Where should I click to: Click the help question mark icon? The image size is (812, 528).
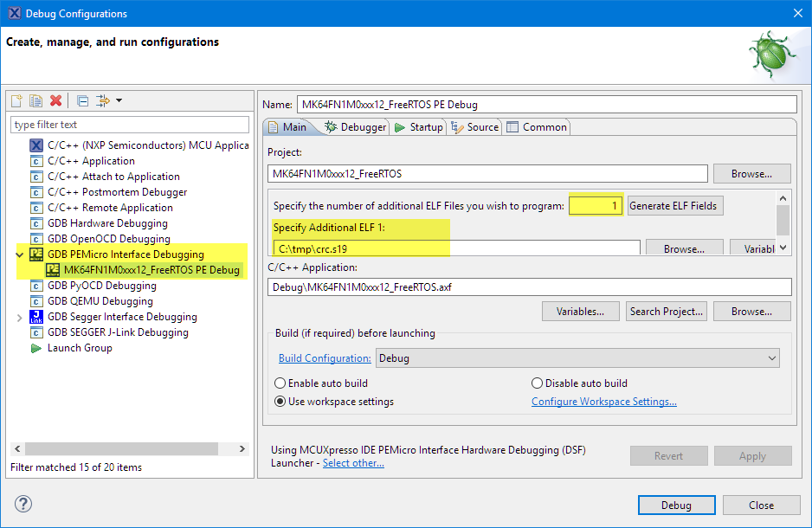pyautogui.click(x=23, y=505)
